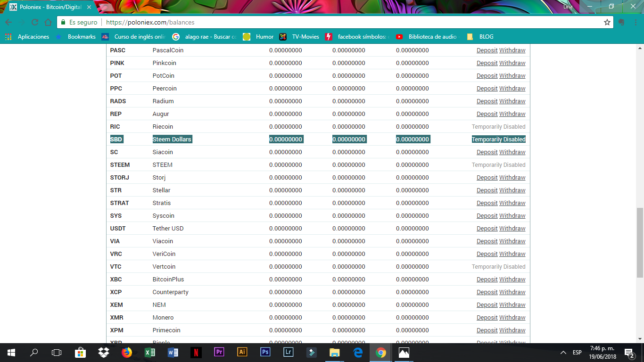Click Withdraw for Counterparty

pyautogui.click(x=512, y=292)
